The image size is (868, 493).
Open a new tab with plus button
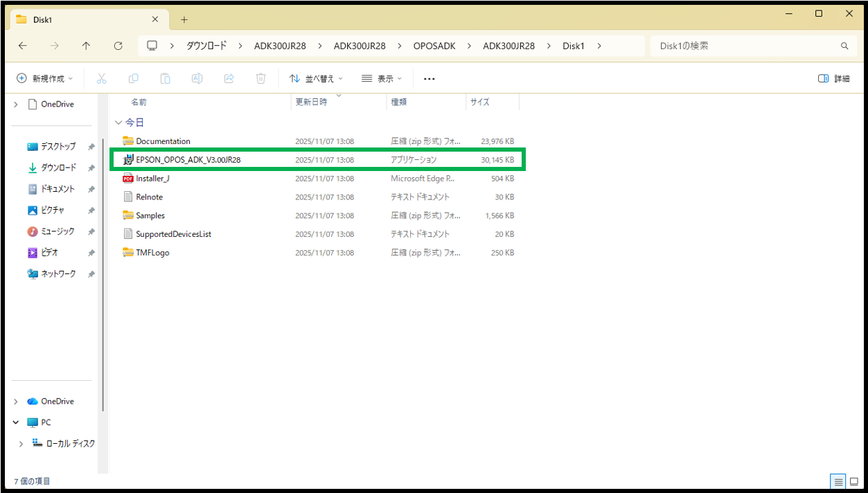click(x=184, y=19)
